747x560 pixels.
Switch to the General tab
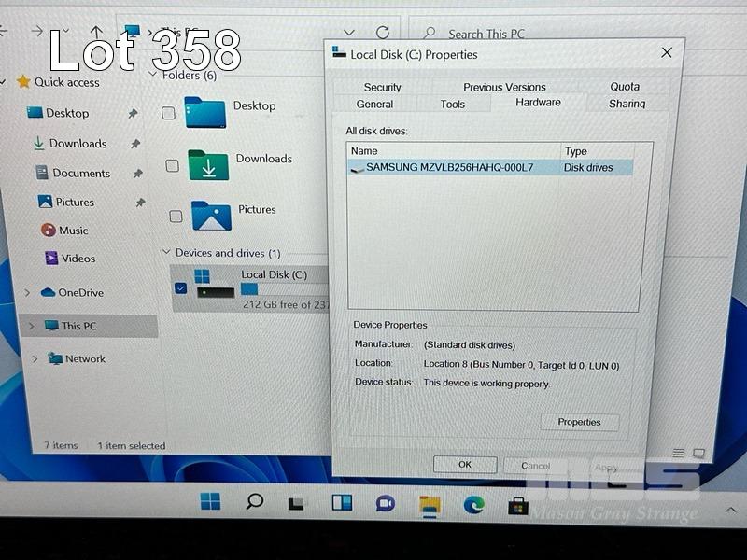point(374,104)
